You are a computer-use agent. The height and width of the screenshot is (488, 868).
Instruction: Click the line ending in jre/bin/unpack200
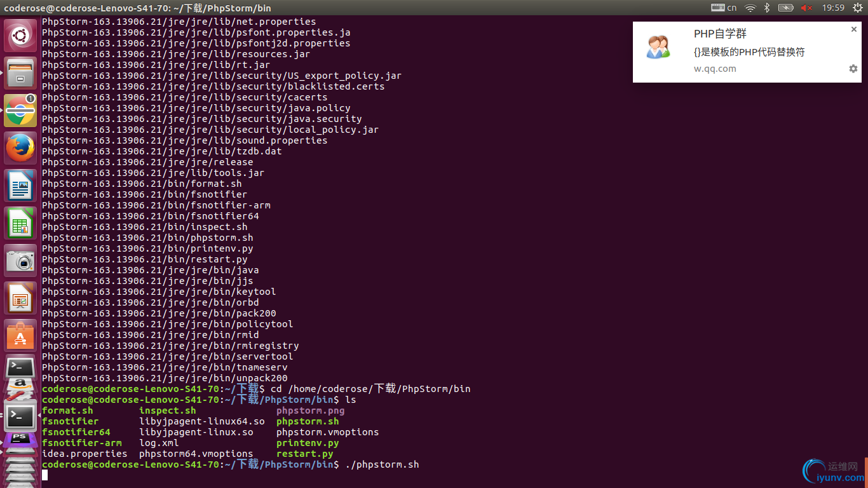165,378
